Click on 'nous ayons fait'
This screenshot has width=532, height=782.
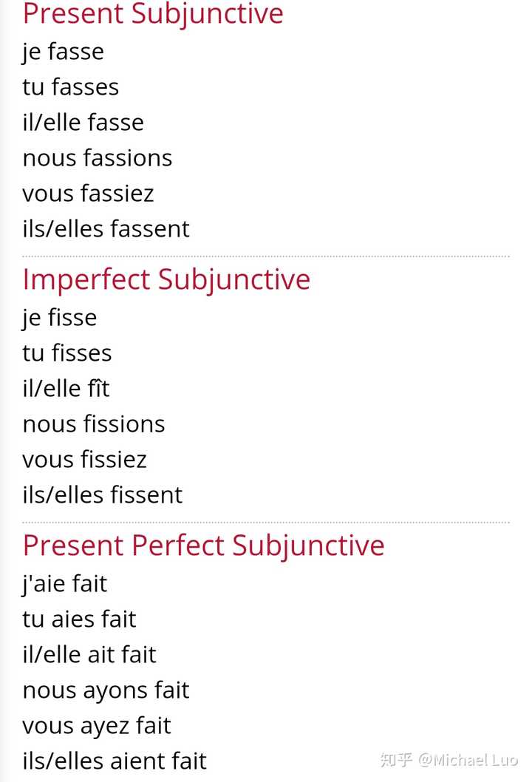(x=106, y=691)
